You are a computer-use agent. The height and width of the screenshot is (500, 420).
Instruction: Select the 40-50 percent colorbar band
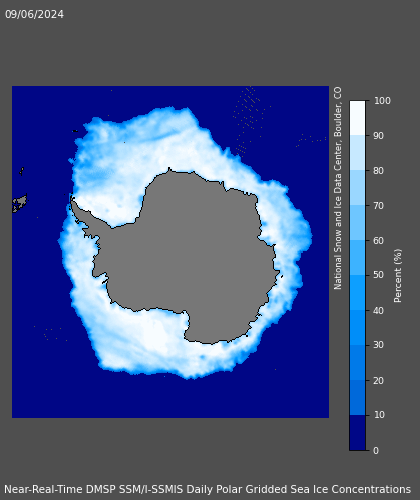(x=357, y=293)
